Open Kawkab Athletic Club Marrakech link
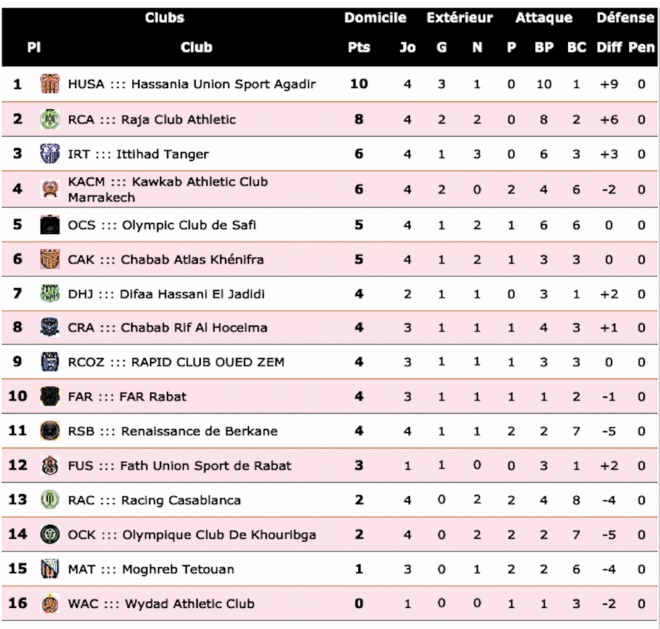This screenshot has height=629, width=660. (x=167, y=189)
